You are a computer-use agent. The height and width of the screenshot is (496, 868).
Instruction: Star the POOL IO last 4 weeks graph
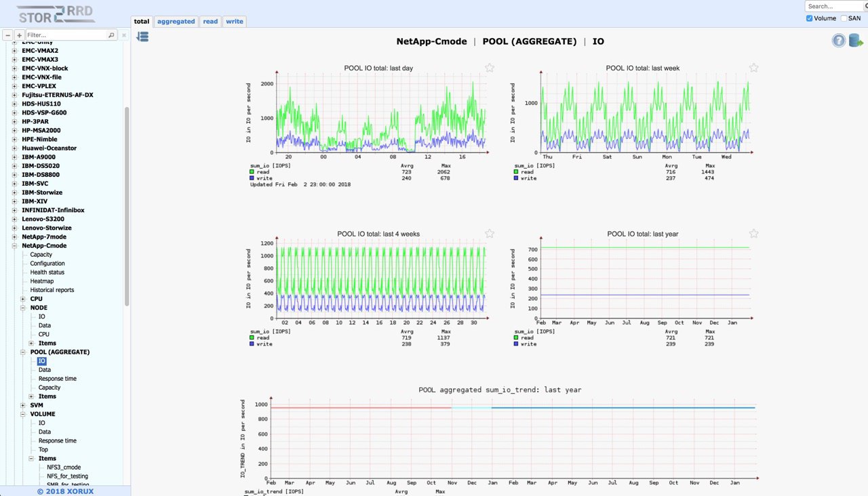(x=489, y=234)
